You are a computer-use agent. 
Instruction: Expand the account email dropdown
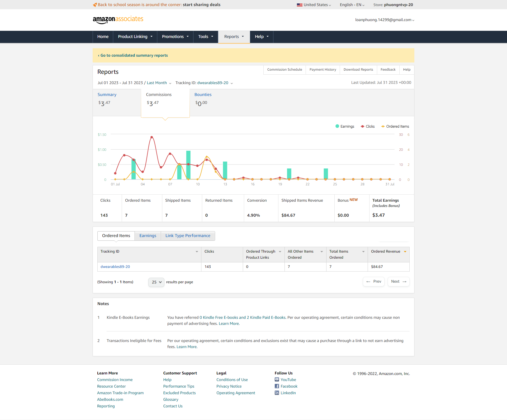385,20
